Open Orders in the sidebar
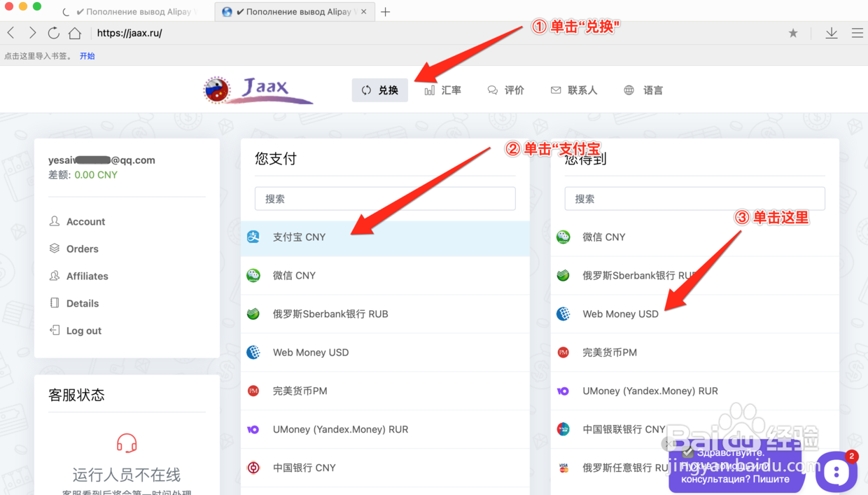 click(x=82, y=249)
